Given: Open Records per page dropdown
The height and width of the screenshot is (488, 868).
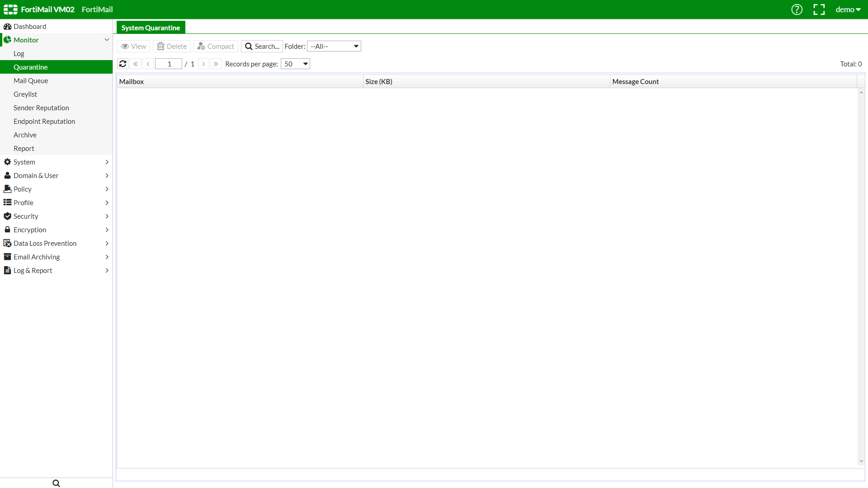Looking at the screenshot, I should (x=295, y=64).
